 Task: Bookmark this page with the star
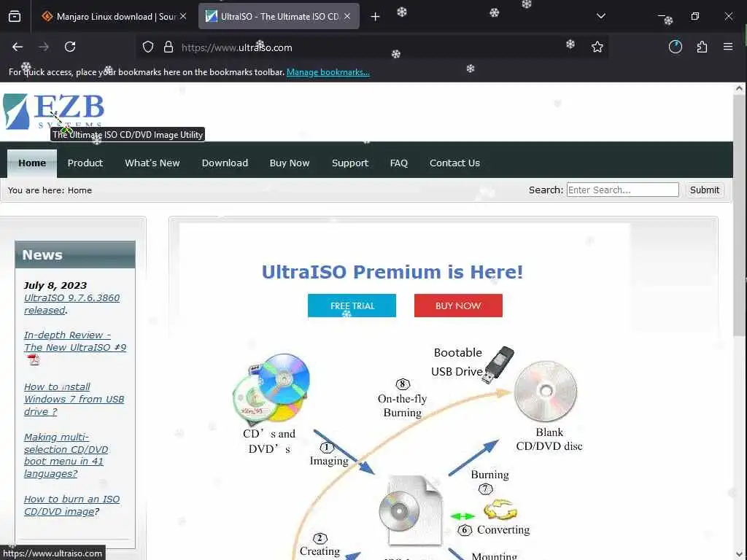coord(597,47)
